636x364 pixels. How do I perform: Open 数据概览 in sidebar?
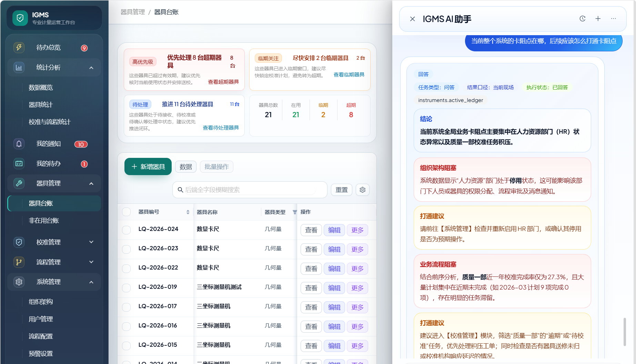[41, 88]
